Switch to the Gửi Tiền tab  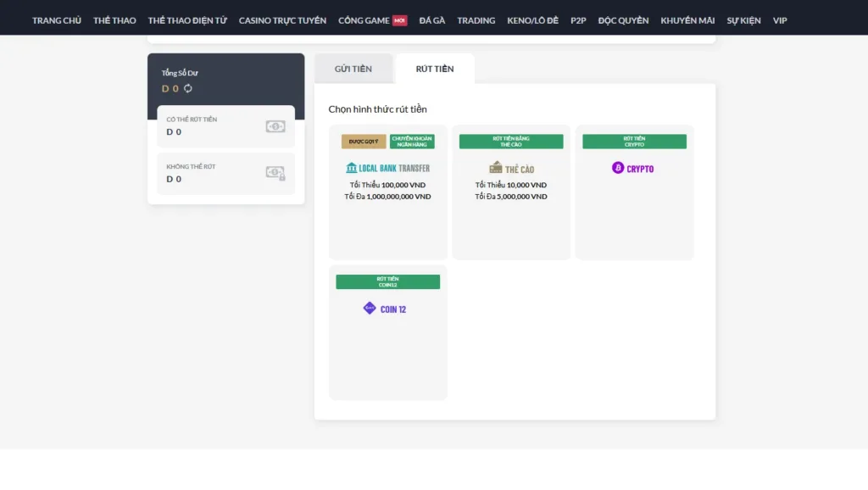coord(353,69)
